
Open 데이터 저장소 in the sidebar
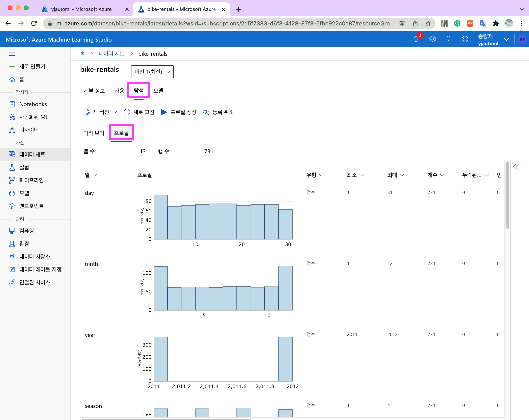tap(35, 257)
